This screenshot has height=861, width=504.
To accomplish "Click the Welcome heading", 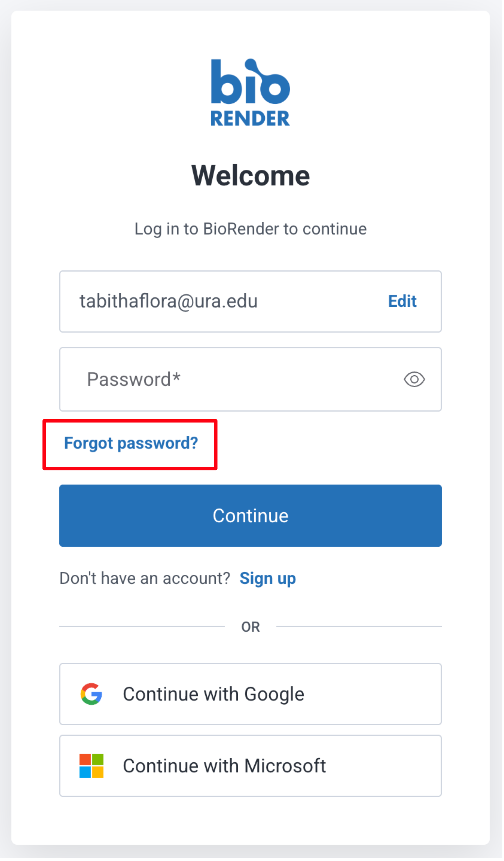I will [250, 175].
